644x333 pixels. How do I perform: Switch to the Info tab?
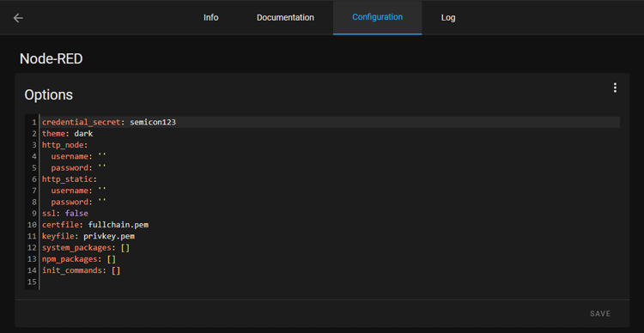coord(211,18)
